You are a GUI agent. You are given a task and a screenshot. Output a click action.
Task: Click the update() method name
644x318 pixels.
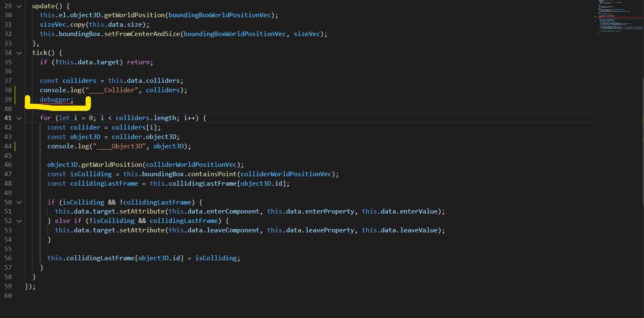click(x=43, y=6)
